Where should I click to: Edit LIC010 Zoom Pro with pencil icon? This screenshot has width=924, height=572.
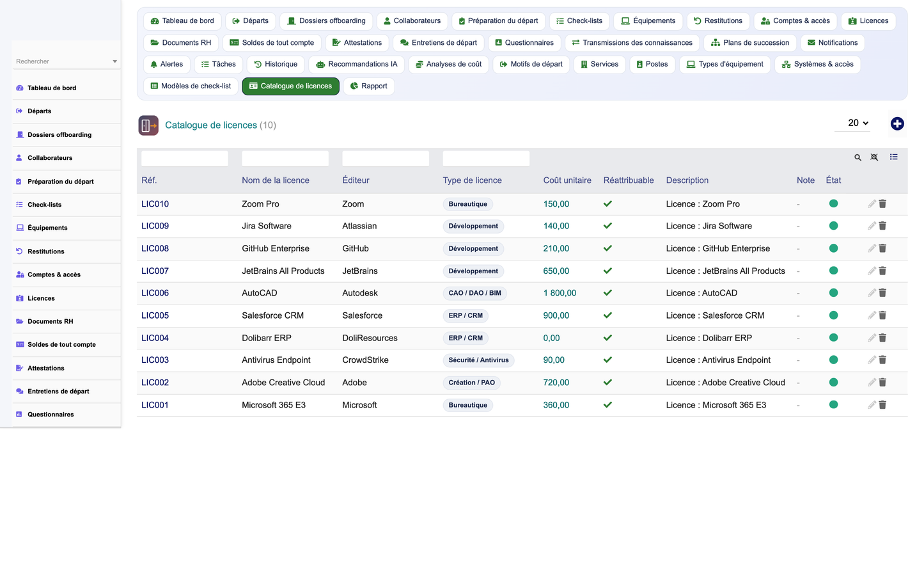(x=872, y=203)
